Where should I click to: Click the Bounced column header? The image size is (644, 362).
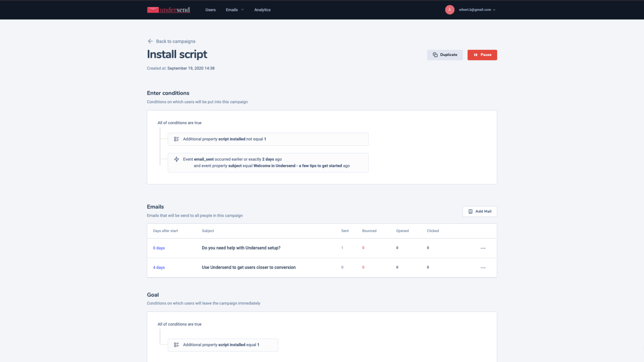tap(369, 231)
